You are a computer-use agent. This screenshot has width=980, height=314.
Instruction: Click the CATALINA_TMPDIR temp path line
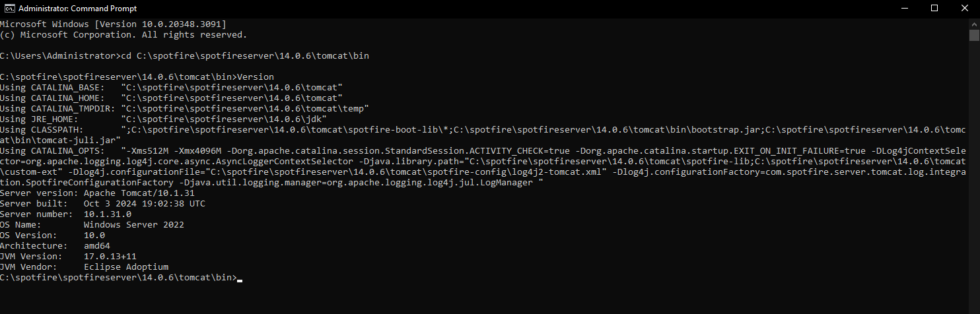pyautogui.click(x=184, y=109)
